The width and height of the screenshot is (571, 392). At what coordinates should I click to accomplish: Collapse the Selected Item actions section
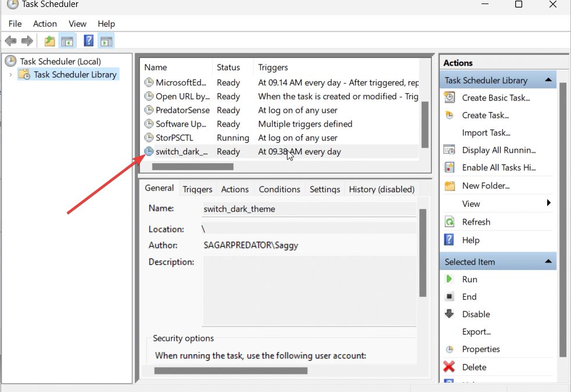click(x=548, y=262)
